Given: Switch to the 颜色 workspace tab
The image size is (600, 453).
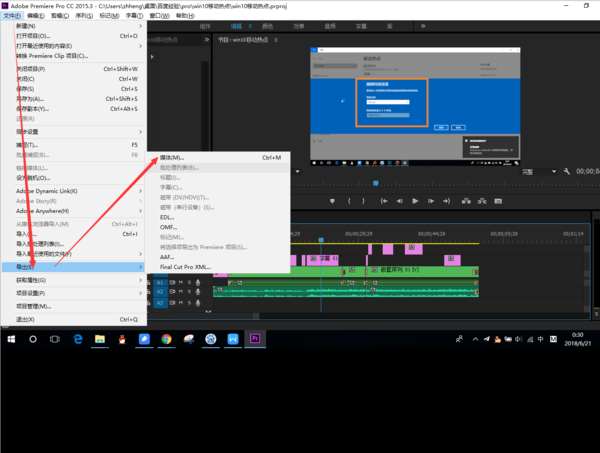Looking at the screenshot, I should [x=267, y=26].
